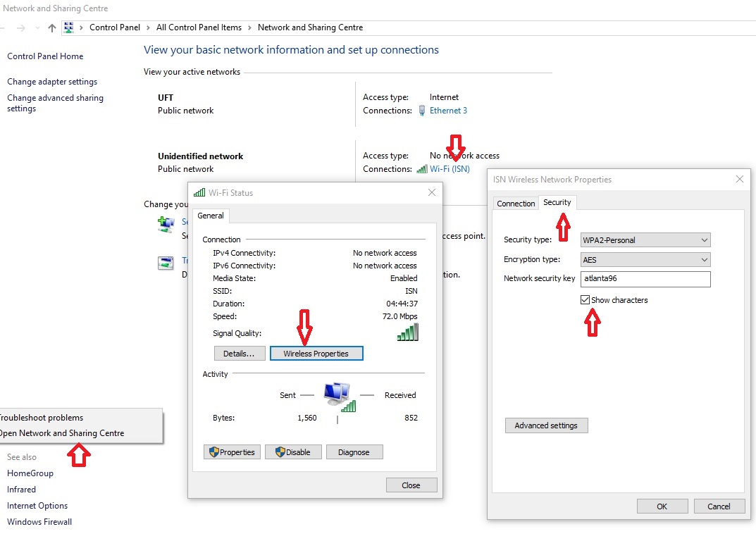Click the shield icon on the Properties button
The width and height of the screenshot is (756, 541).
[216, 452]
